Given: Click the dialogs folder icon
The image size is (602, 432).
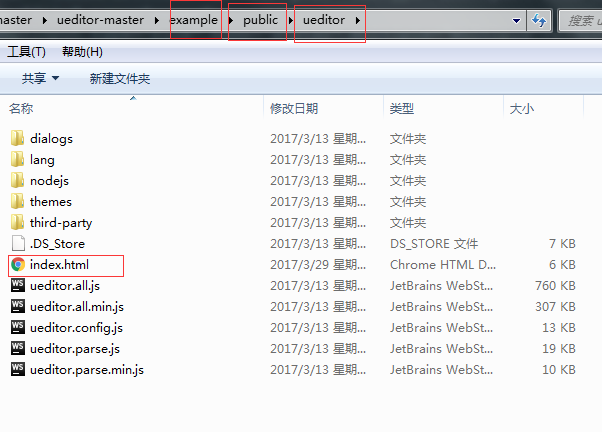Looking at the screenshot, I should click(17, 138).
